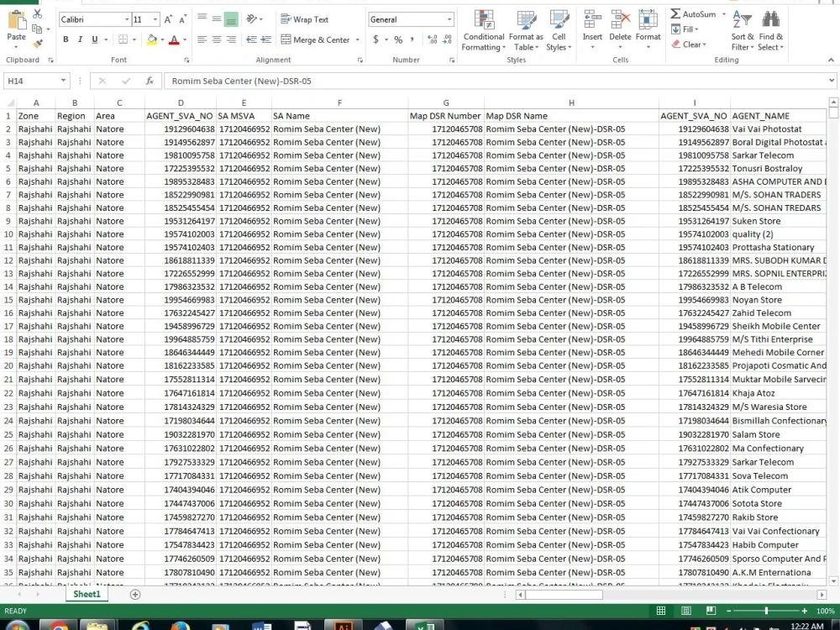Set Middle Align for cells
This screenshot has width=840, height=630.
pyautogui.click(x=217, y=18)
